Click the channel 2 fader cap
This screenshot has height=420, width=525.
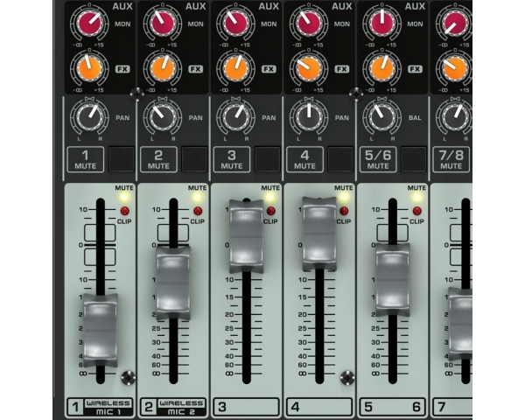[173, 283]
